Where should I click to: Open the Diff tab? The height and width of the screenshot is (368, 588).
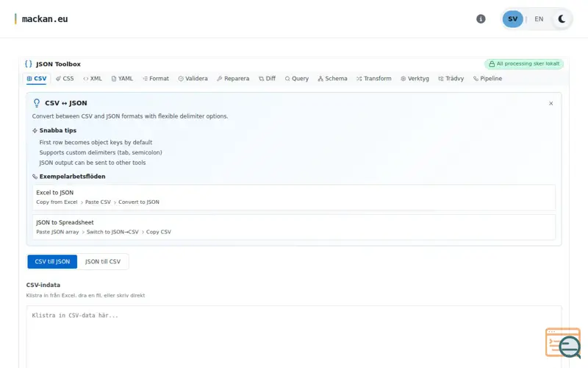267,79
